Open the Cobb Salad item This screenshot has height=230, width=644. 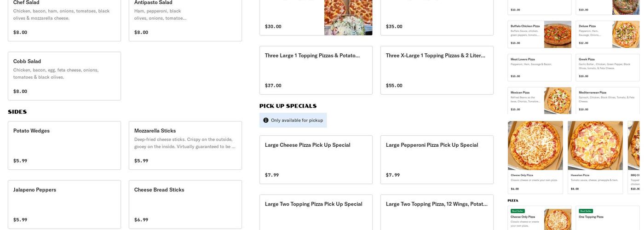64,76
